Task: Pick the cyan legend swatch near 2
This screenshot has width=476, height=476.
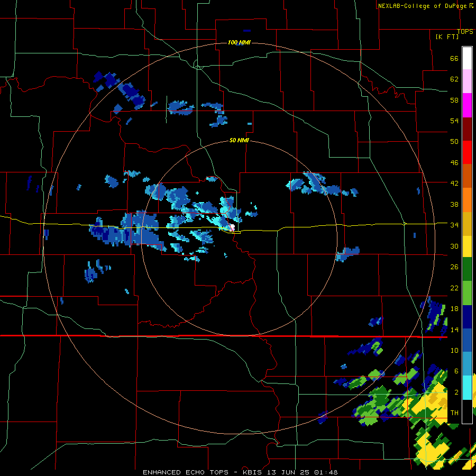Action: [467, 388]
